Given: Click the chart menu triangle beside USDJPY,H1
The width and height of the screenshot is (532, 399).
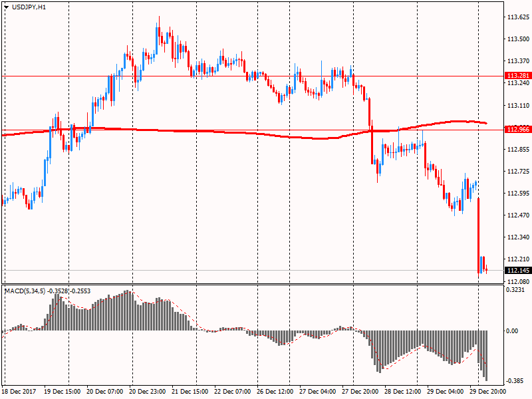Looking at the screenshot, I should coord(7,7).
